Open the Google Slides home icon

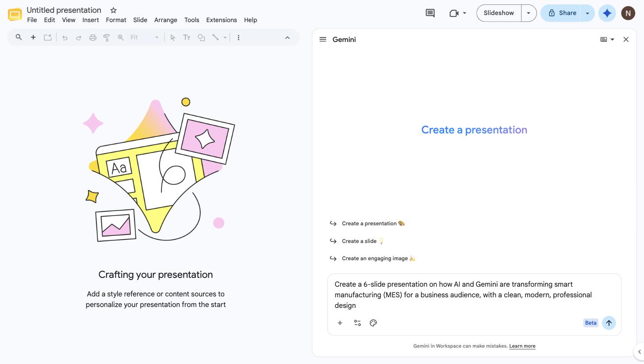click(15, 15)
